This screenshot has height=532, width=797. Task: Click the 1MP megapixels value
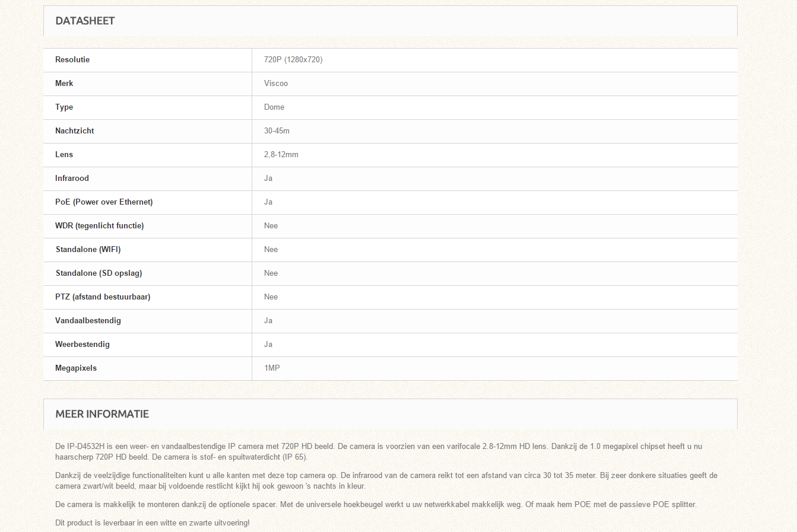(272, 368)
